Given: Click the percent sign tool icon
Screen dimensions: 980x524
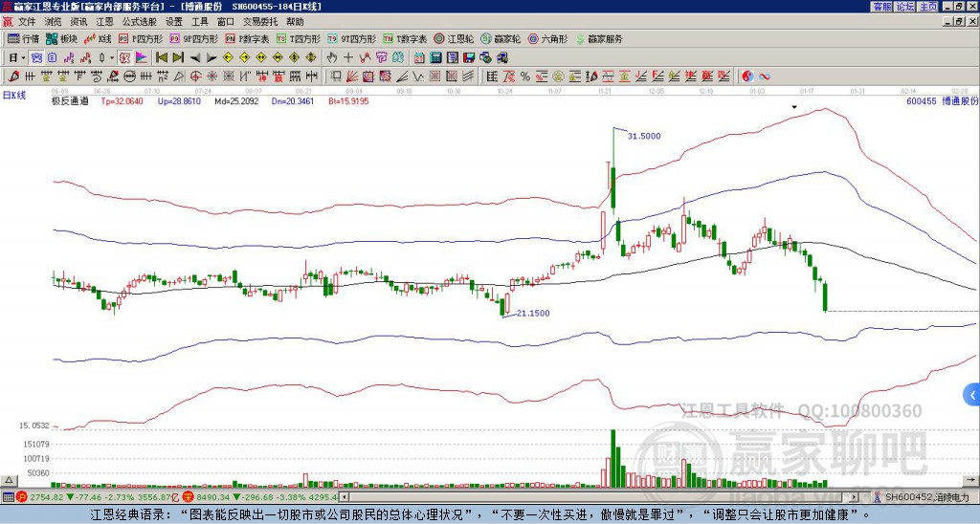Looking at the screenshot, I should [x=525, y=76].
